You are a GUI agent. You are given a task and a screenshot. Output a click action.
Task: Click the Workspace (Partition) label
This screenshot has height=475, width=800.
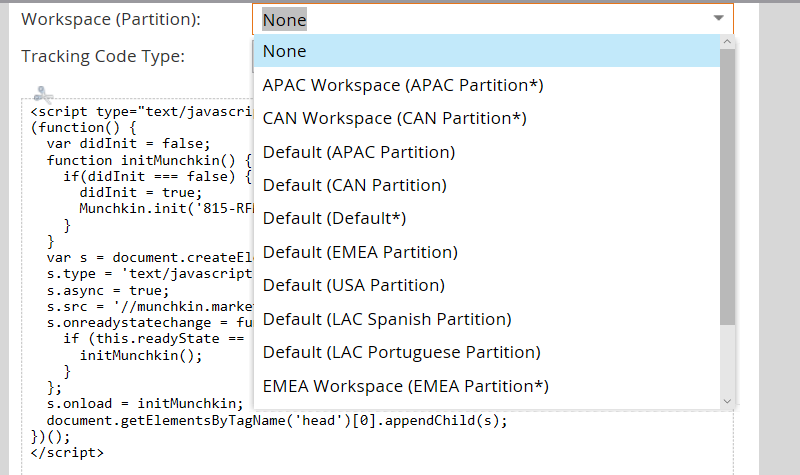tap(111, 19)
